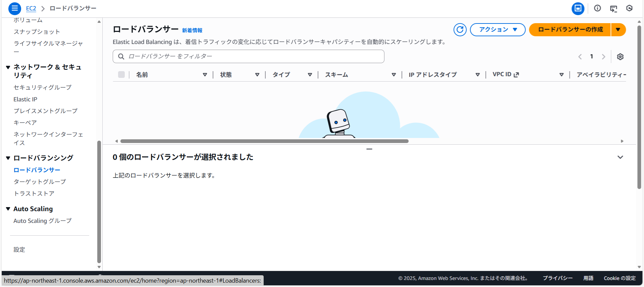The image size is (644, 287).
Task: Click the hexagon settings icon in header
Action: tap(629, 8)
